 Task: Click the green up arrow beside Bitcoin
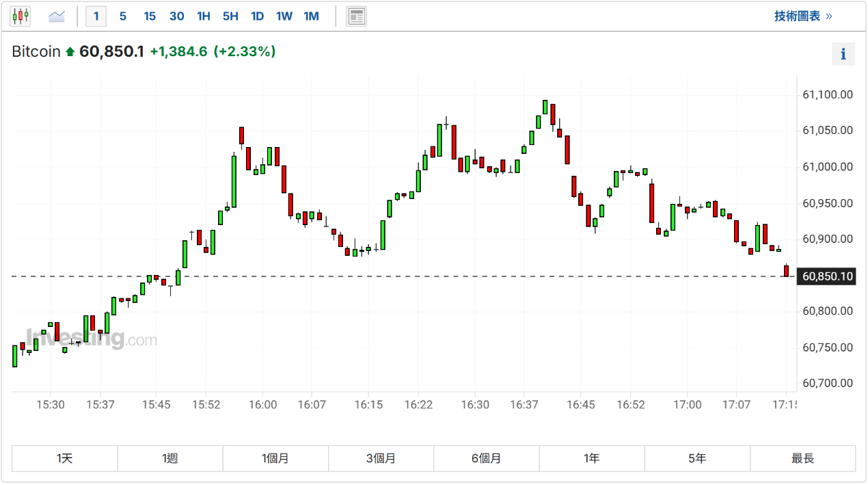[70, 52]
